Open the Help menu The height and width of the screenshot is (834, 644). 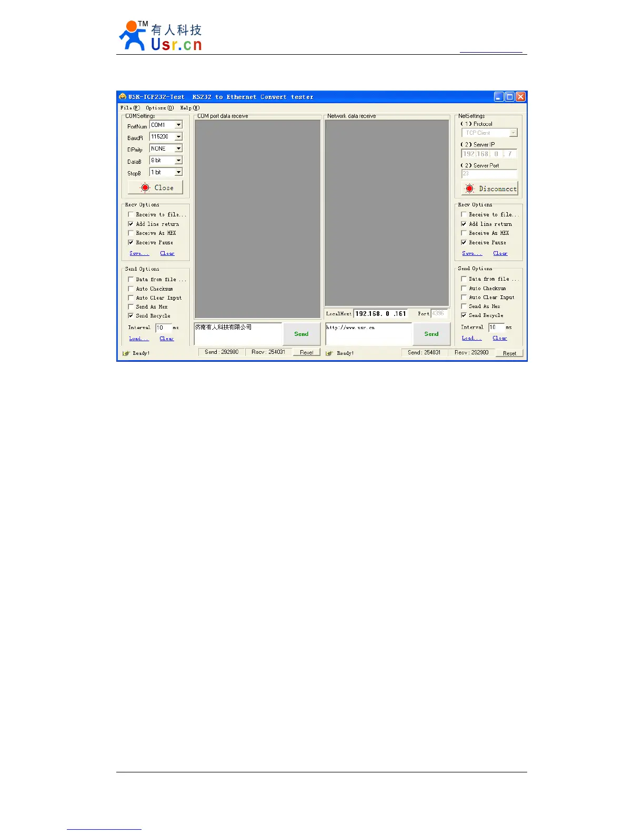pyautogui.click(x=189, y=108)
